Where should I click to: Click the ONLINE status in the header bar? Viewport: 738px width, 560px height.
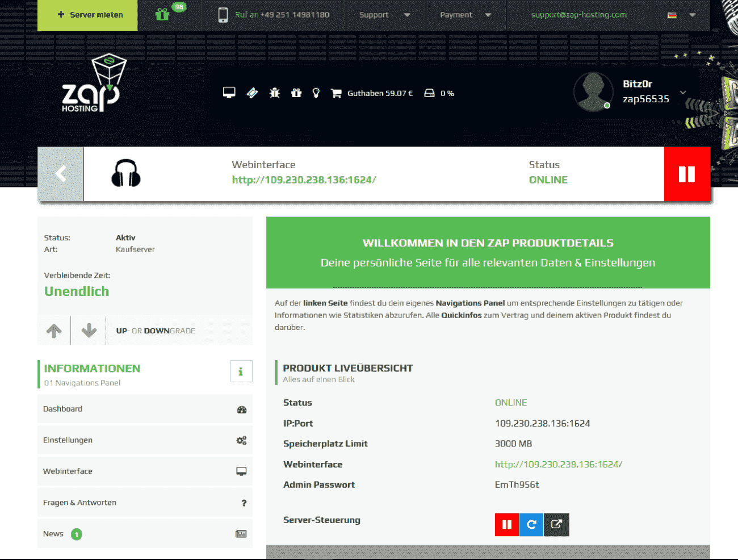tap(548, 179)
